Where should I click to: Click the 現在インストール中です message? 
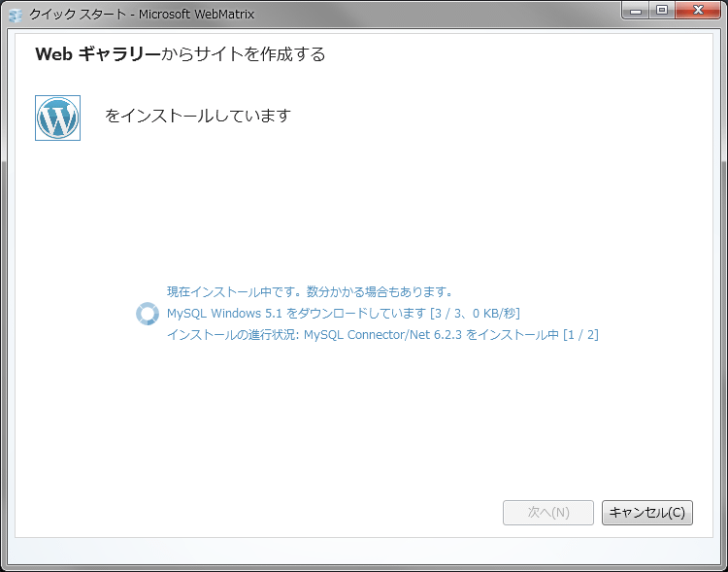pyautogui.click(x=310, y=291)
